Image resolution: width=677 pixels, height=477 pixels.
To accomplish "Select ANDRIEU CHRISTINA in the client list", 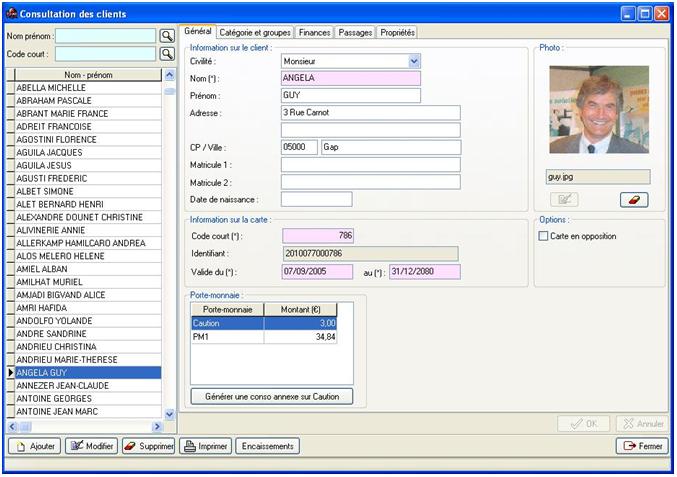I will click(58, 346).
